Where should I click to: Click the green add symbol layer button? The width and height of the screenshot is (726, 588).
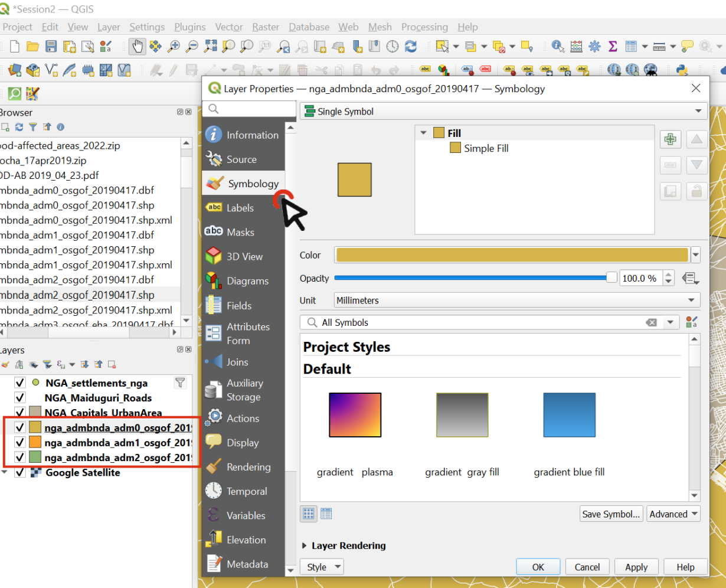[x=669, y=140]
